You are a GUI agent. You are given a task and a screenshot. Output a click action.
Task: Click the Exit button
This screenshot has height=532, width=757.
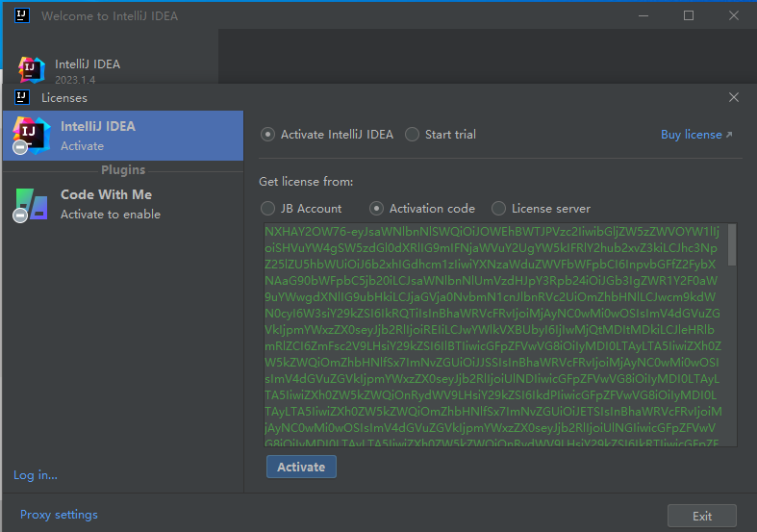point(701,516)
